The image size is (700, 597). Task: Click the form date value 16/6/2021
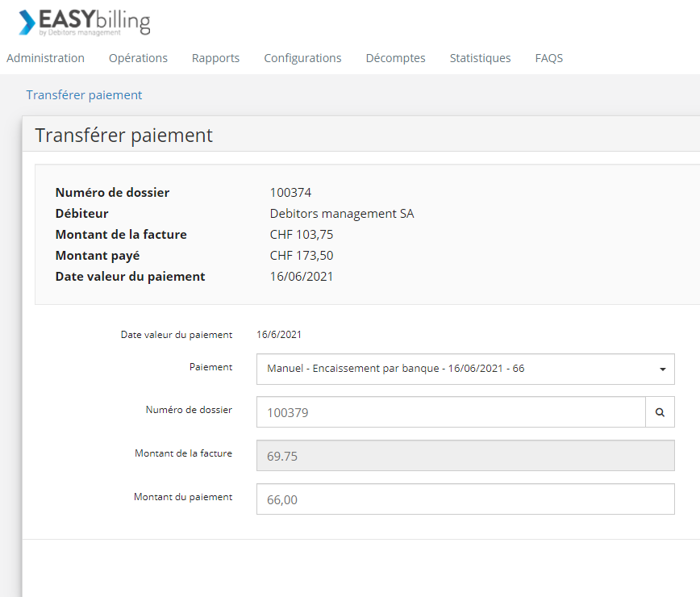279,335
